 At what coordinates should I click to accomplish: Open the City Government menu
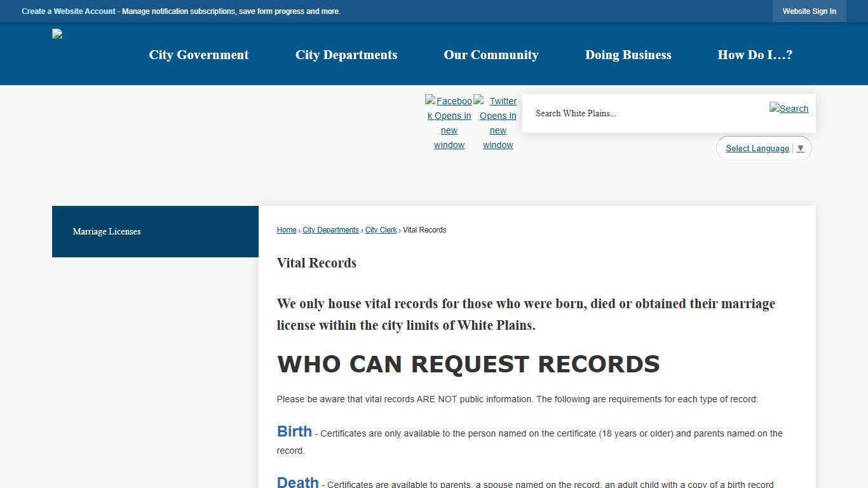[x=199, y=55]
